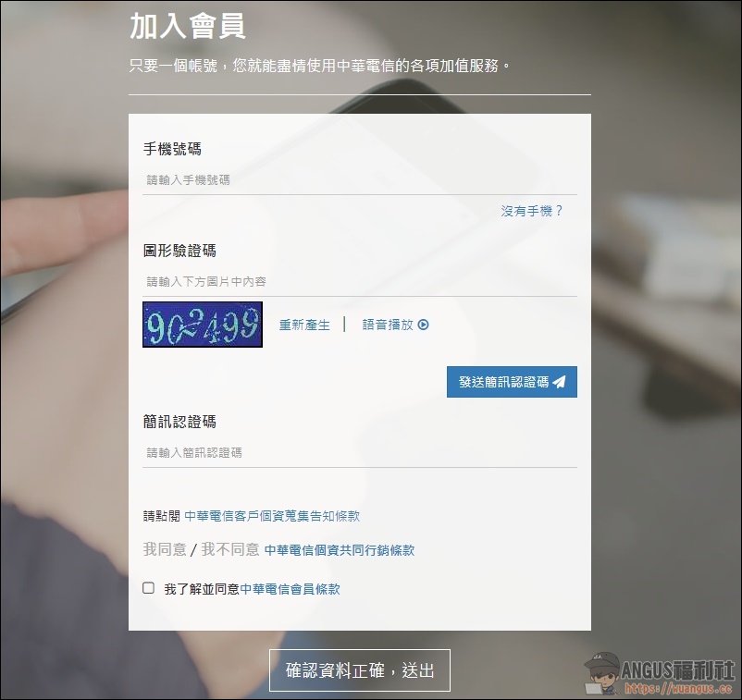
Task: Focus the 請輸入手機號碼 input field
Action: point(360,180)
